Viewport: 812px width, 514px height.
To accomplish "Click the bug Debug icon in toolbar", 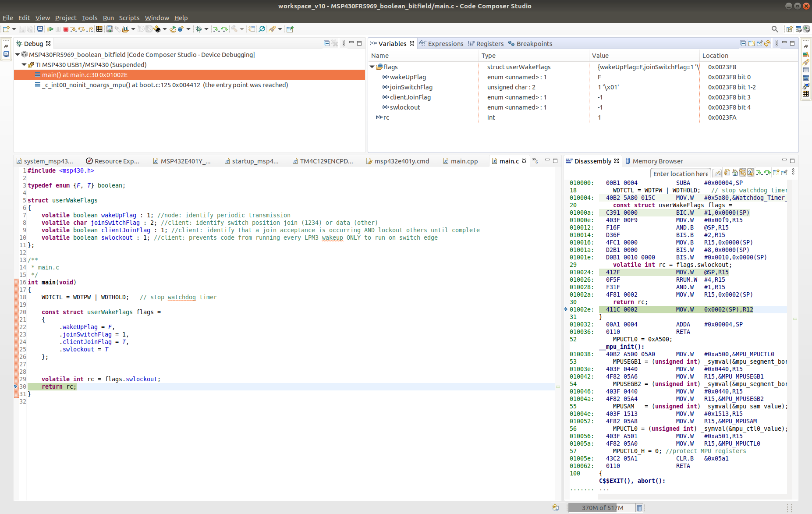I will point(199,29).
